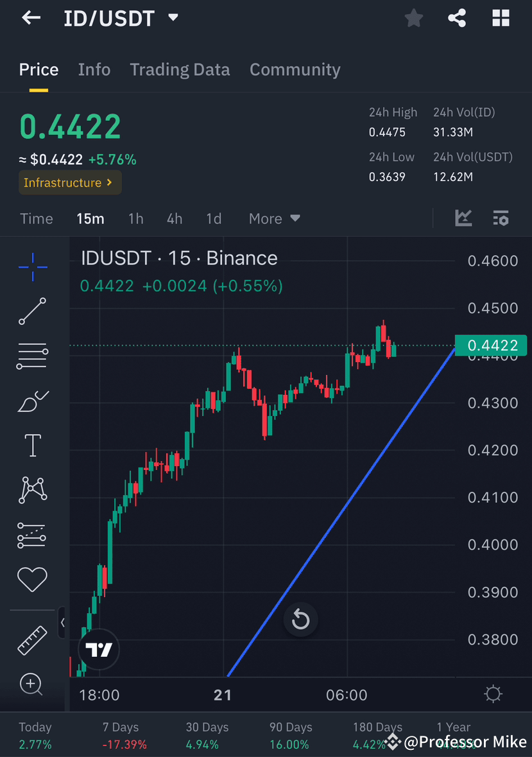Screen dimensions: 532x757
Task: Toggle chart brightness with the sun icon
Action: pyautogui.click(x=492, y=693)
